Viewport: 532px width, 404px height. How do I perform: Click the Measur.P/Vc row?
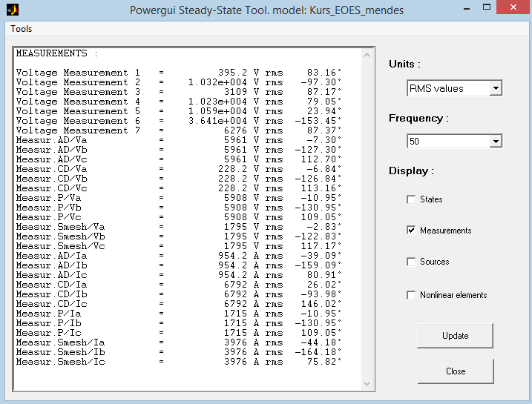179,217
